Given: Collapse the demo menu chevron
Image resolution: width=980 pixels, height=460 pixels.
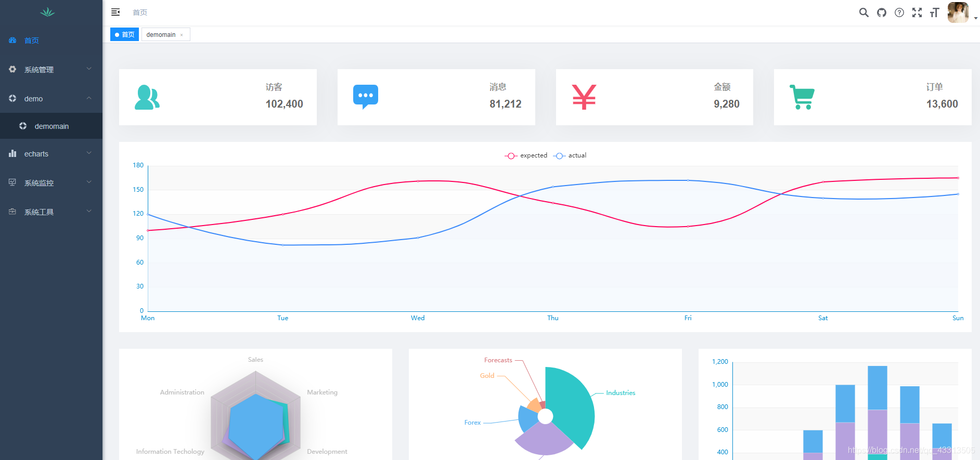Looking at the screenshot, I should 89,98.
